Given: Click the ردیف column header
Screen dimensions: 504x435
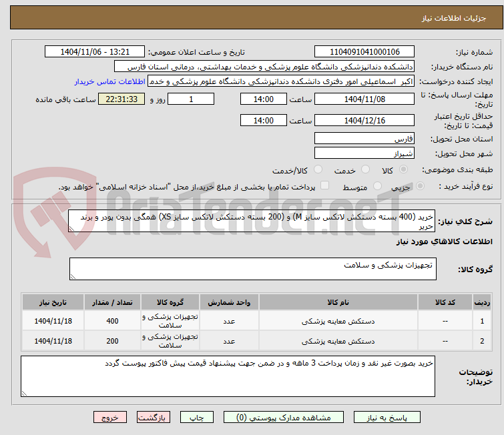Looking at the screenshot, I should pos(482,302).
